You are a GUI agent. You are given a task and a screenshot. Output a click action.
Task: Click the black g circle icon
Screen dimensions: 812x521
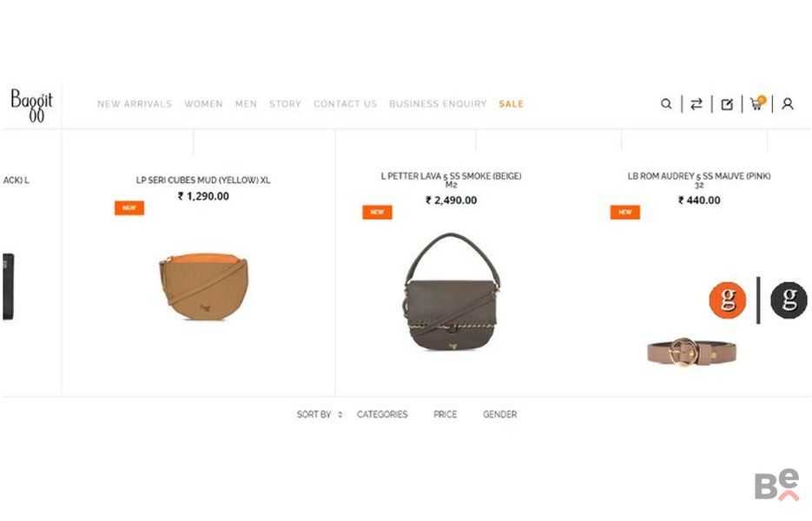click(789, 300)
